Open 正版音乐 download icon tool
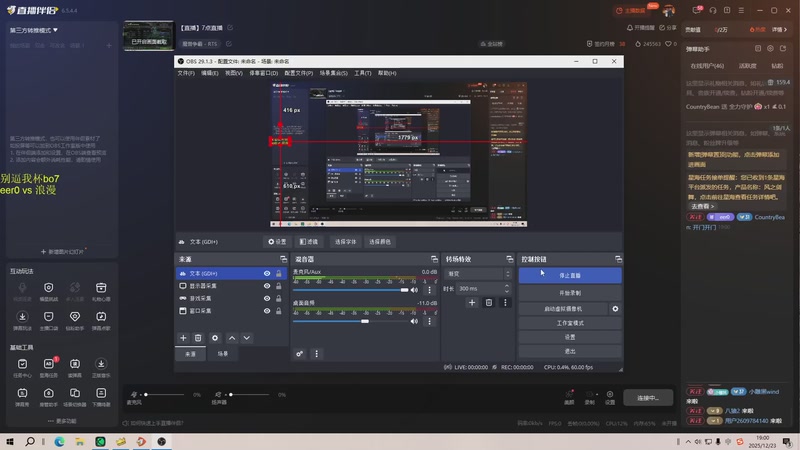This screenshot has width=800, height=450. [x=101, y=367]
